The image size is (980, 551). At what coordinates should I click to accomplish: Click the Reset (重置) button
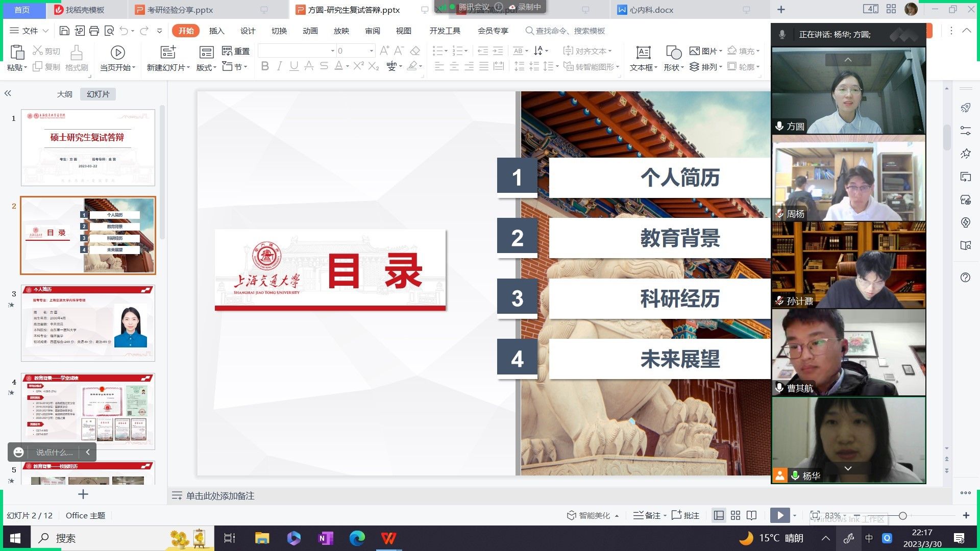click(x=236, y=51)
